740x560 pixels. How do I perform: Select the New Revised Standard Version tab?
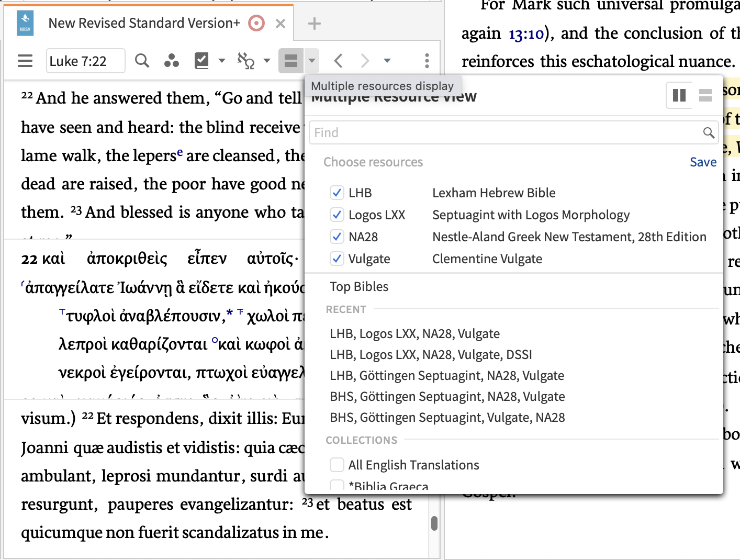144,23
